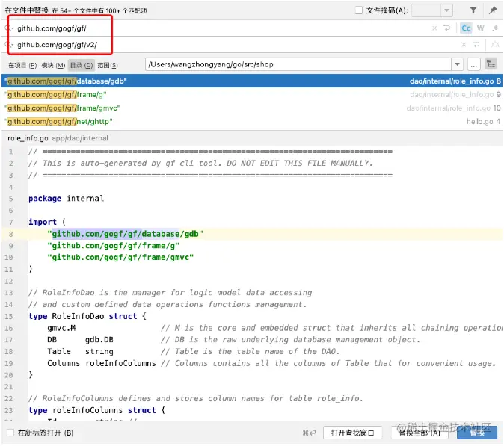Check 在新标签打开(B) checkbox
Screen dimensions: 504x446
(x=10, y=433)
